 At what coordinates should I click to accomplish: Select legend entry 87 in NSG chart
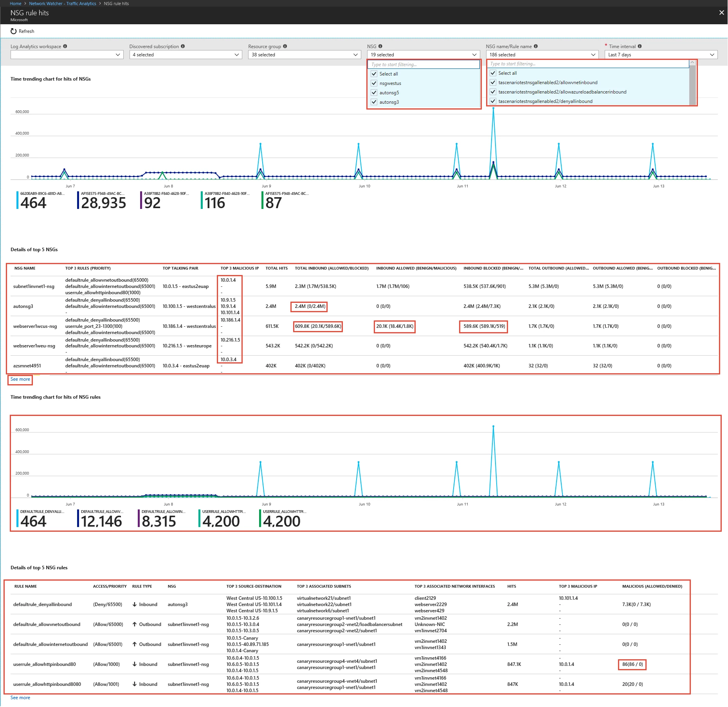tap(286, 200)
